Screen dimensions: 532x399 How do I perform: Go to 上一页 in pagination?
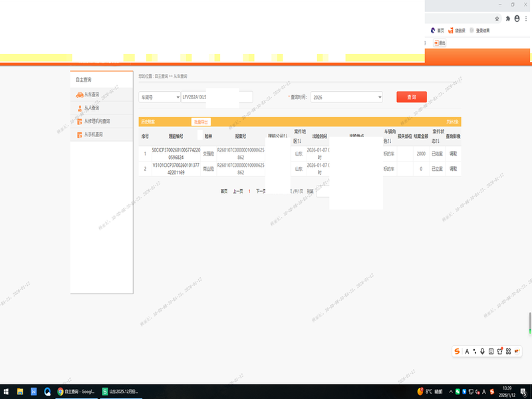(x=237, y=191)
